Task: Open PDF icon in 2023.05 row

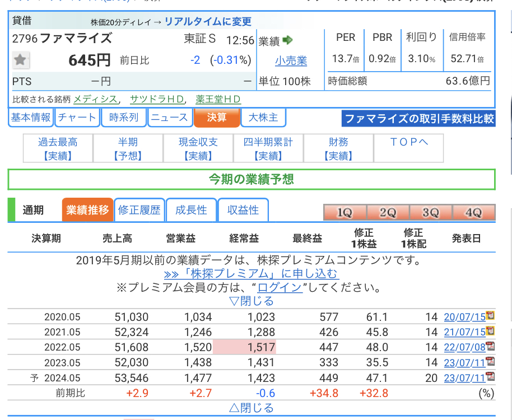Action: [490, 362]
